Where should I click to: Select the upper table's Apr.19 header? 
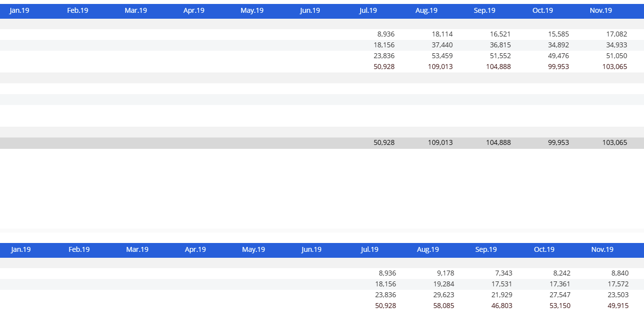pyautogui.click(x=194, y=10)
